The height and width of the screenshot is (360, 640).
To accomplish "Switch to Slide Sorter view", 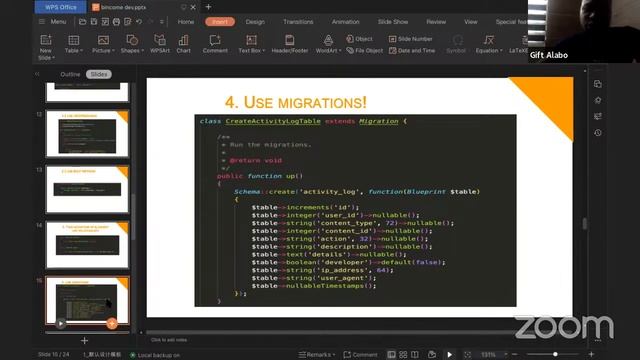I will (403, 355).
